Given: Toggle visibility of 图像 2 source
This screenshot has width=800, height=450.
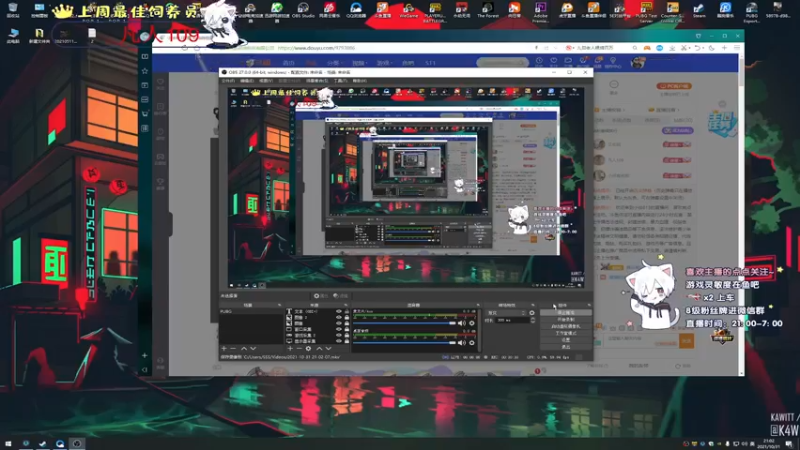Looking at the screenshot, I should click(339, 317).
